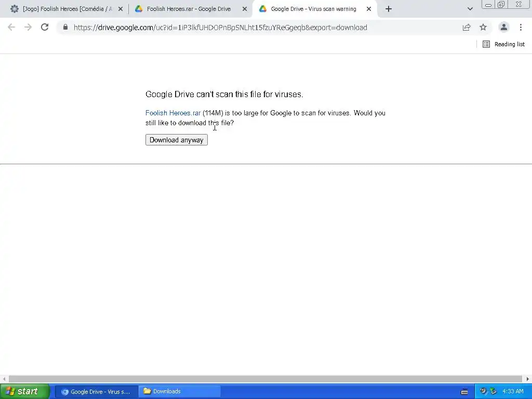Image resolution: width=532 pixels, height=399 pixels.
Task: Share this page via the share icon
Action: click(467, 27)
